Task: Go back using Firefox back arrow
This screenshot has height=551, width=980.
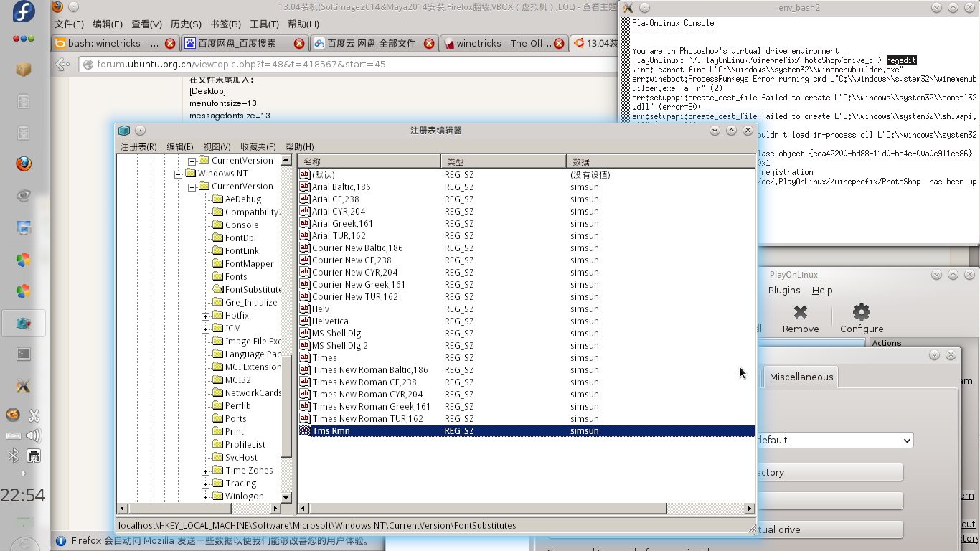Action: coord(64,64)
